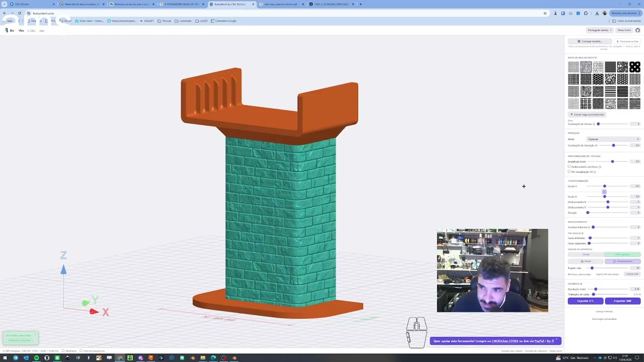Viewport: 644px width, 362px height.
Task: Adjust Suavização de transição slider
Action: (x=613, y=145)
